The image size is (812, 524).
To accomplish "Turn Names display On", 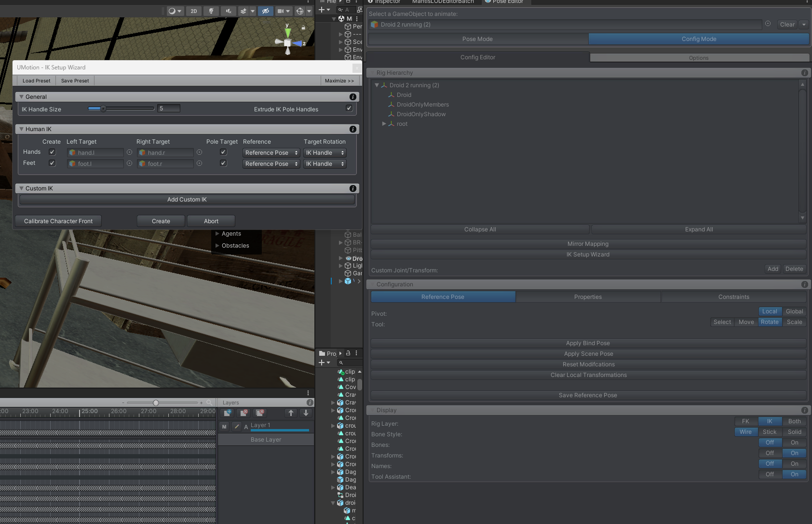I will pyautogui.click(x=794, y=464).
